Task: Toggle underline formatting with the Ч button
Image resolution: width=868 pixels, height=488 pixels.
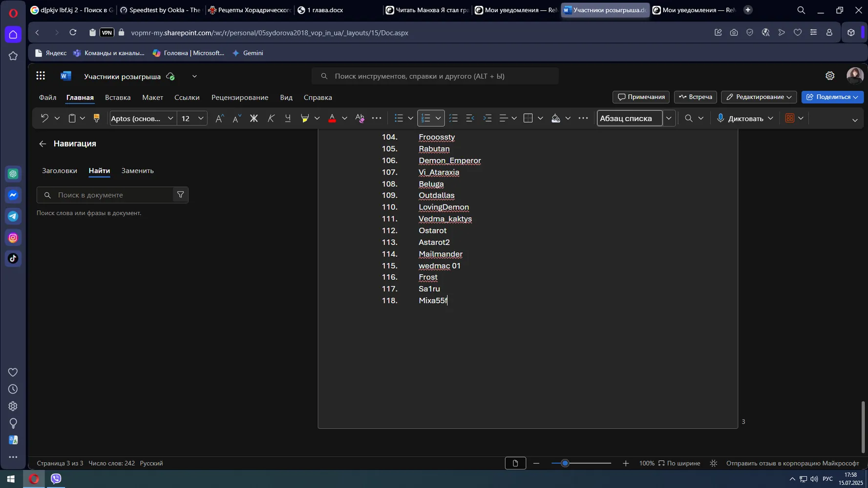Action: (288, 118)
